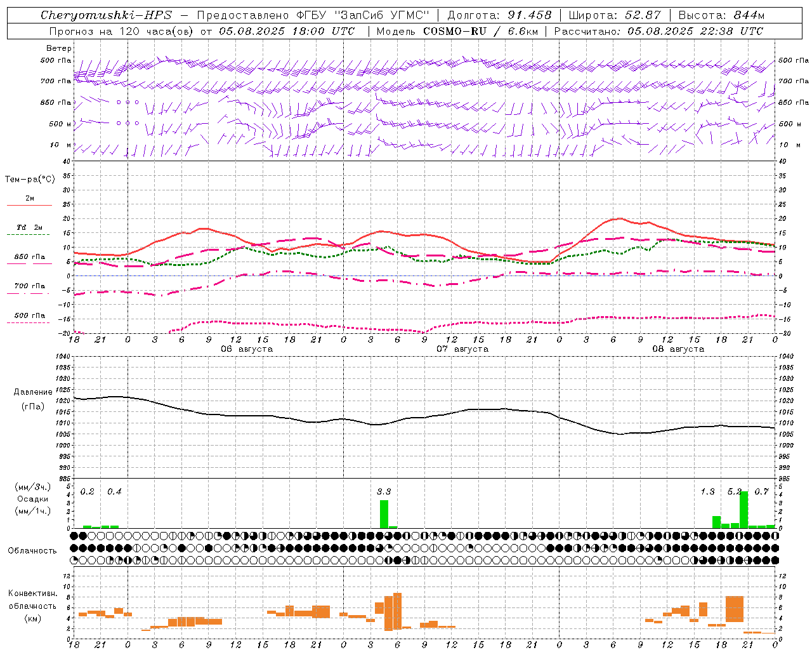812x650 pixels.
Task: Click the 'Ветер' wind panel label
Action: point(59,48)
